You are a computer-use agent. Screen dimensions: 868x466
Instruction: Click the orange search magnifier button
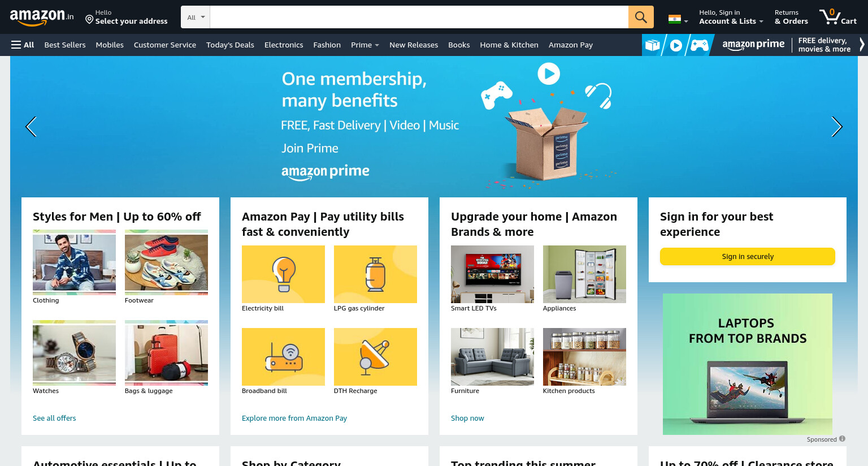[641, 17]
